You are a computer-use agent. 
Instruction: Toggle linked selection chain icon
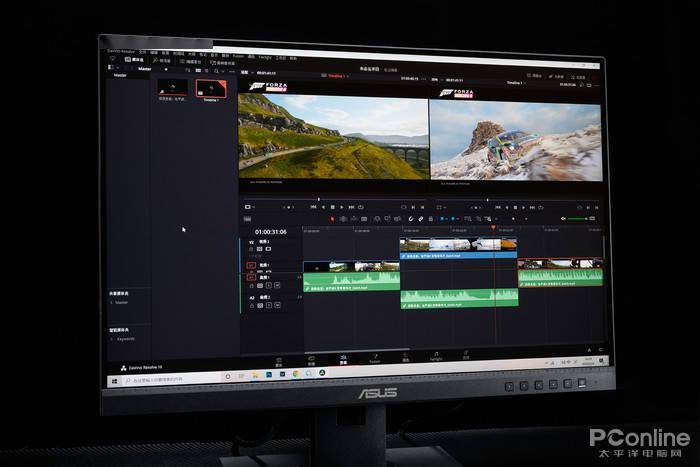[421, 219]
